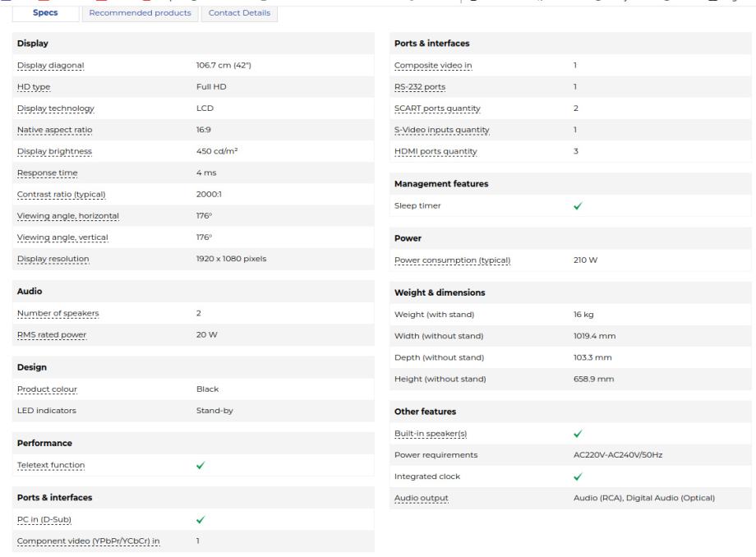Click the 103.3 mm depth value

(592, 357)
